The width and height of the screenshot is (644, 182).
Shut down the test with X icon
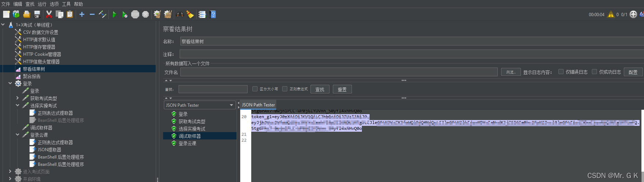pyautogui.click(x=145, y=14)
